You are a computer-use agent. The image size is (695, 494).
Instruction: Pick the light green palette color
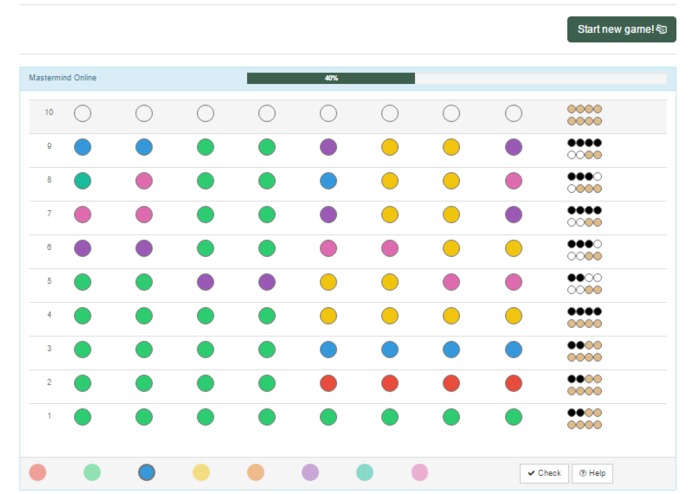(92, 472)
